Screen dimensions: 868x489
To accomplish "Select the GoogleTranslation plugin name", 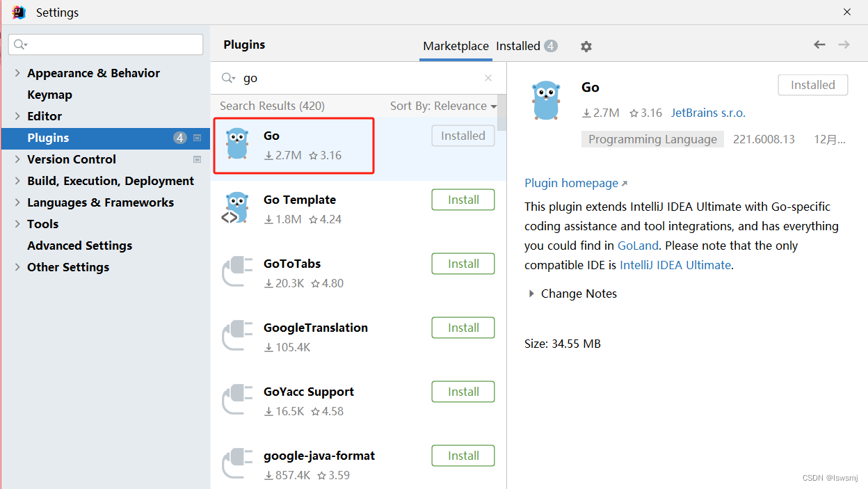I will [x=316, y=328].
